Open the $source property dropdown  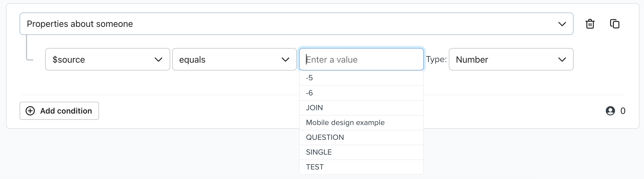pyautogui.click(x=107, y=59)
